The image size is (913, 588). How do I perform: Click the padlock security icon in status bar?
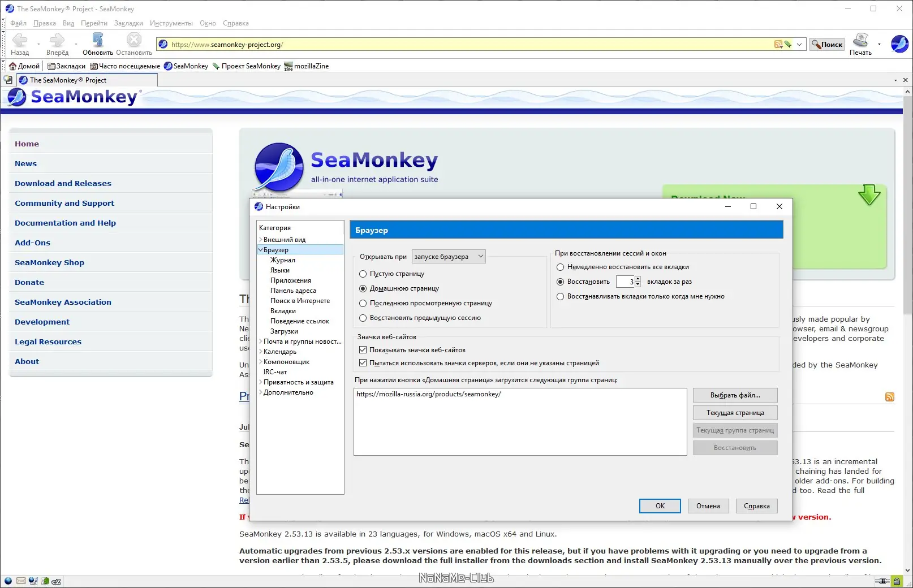(x=897, y=581)
